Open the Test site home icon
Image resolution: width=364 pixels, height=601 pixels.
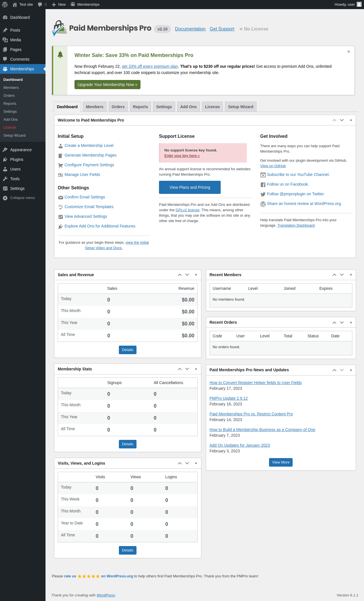15,5
